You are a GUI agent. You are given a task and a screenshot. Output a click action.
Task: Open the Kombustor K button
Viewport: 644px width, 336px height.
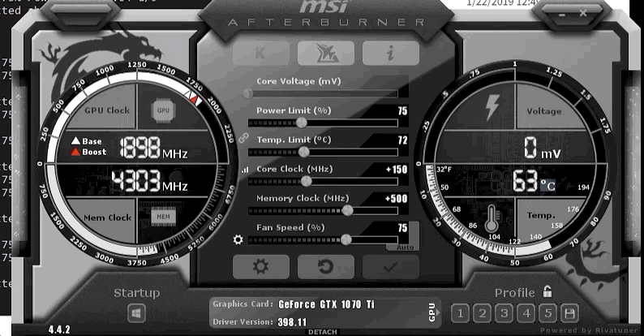click(x=261, y=53)
